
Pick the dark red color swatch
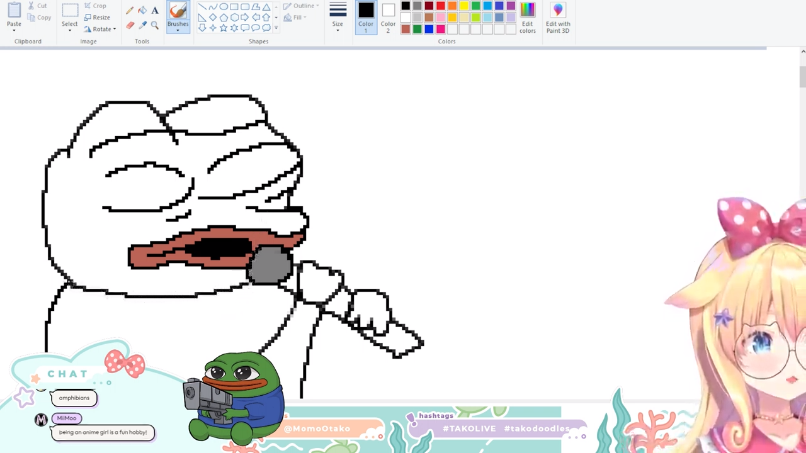pos(429,6)
